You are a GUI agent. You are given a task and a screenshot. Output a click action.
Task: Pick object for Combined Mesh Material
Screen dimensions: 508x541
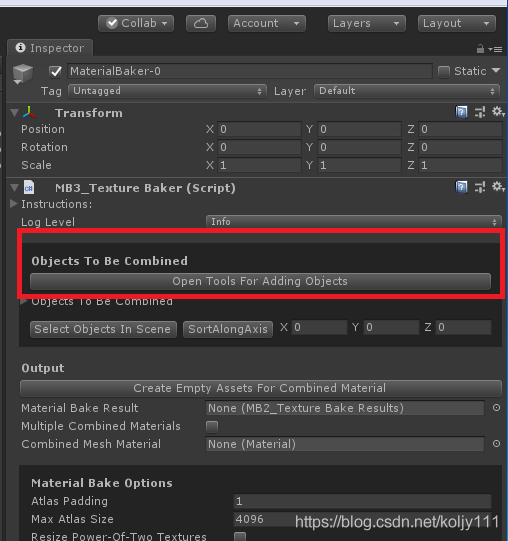pos(496,444)
